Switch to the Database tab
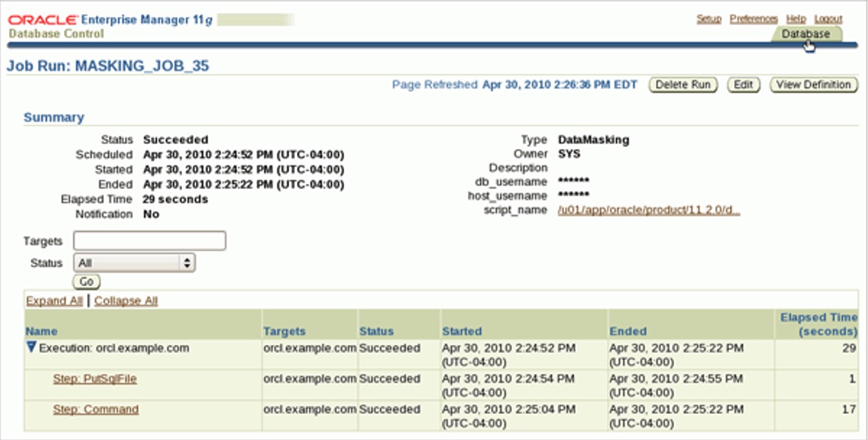Screen dimensions: 868x440 (x=805, y=34)
